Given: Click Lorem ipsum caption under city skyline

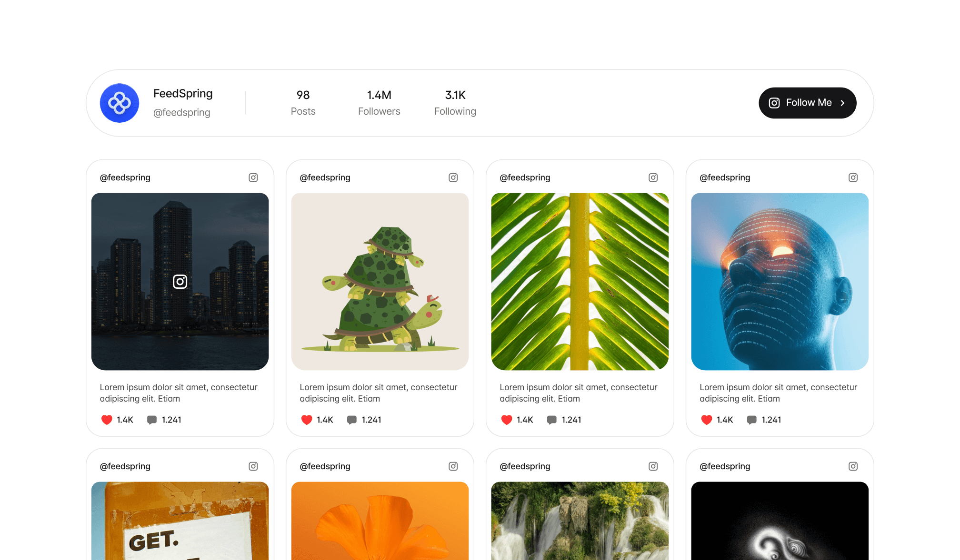Looking at the screenshot, I should (x=179, y=393).
